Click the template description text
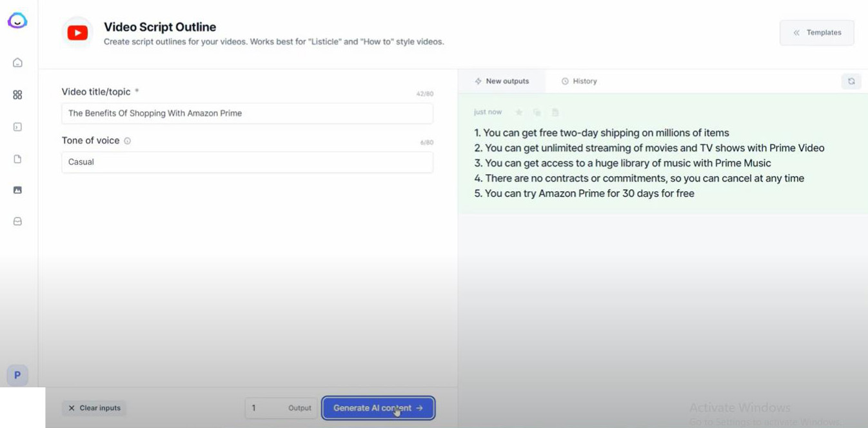This screenshot has width=868, height=428. point(274,42)
